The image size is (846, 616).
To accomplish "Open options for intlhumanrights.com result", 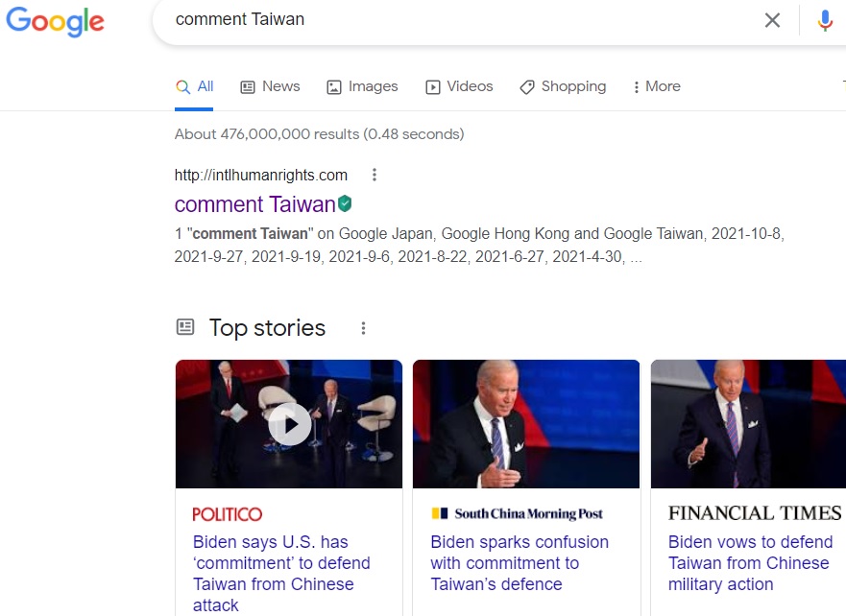I will [x=375, y=175].
